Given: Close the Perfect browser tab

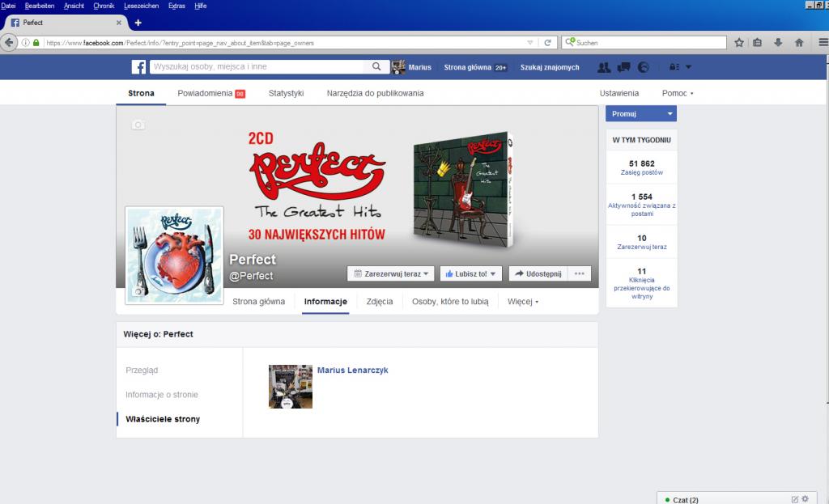Looking at the screenshot, I should pos(119,23).
